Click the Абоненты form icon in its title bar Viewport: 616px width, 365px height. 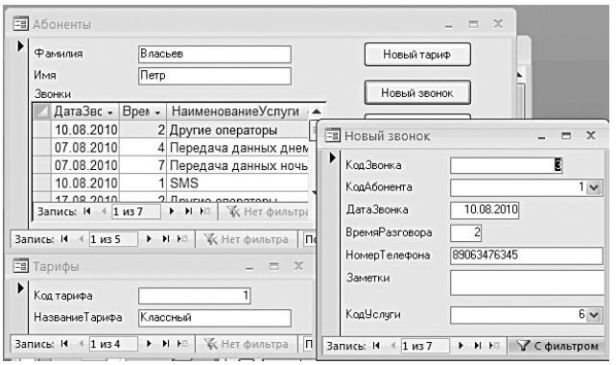tap(20, 24)
